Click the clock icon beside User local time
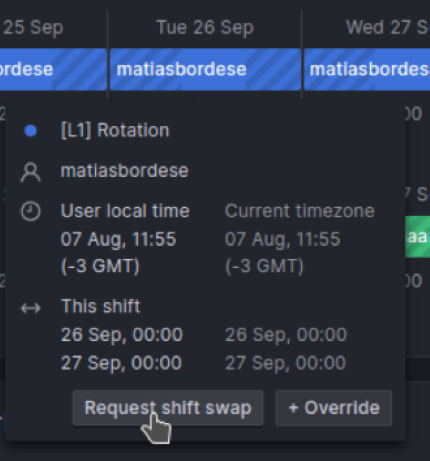Image resolution: width=430 pixels, height=461 pixels. click(x=31, y=211)
